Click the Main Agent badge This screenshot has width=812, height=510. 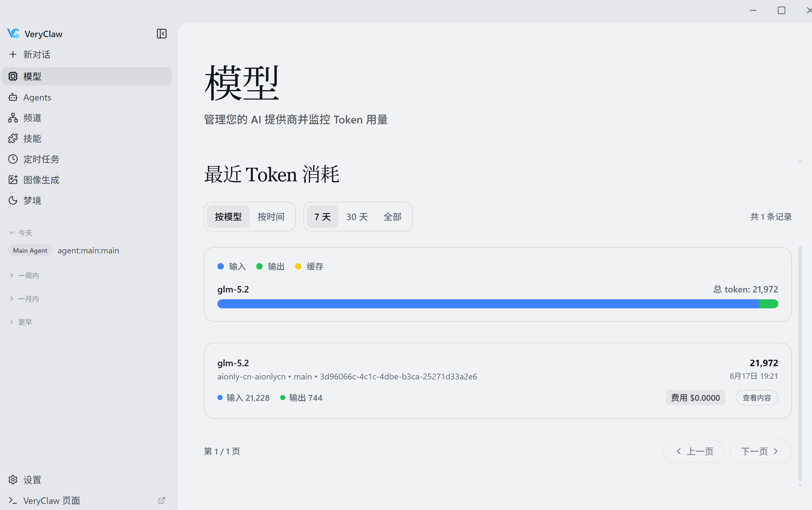30,250
